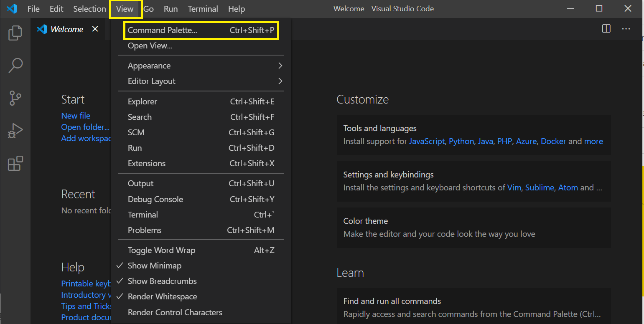Open the Search magnifier in activity bar
Screen dimensions: 644x324
(x=15, y=66)
